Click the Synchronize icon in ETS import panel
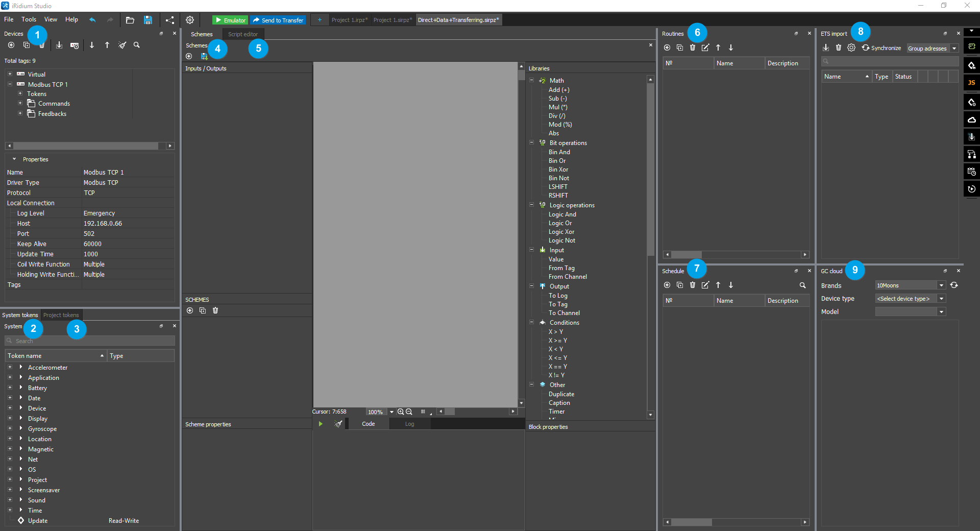Image resolution: width=980 pixels, height=531 pixels. click(866, 47)
